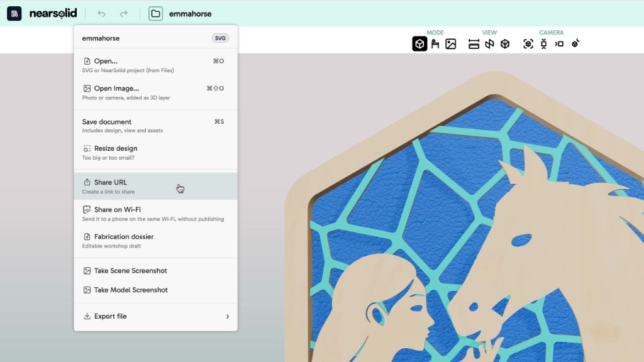Click the side camera view icon

pyautogui.click(x=559, y=44)
